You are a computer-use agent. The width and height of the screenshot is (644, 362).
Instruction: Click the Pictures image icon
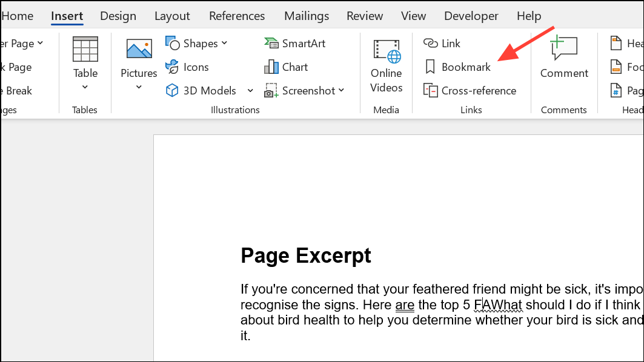(x=139, y=49)
